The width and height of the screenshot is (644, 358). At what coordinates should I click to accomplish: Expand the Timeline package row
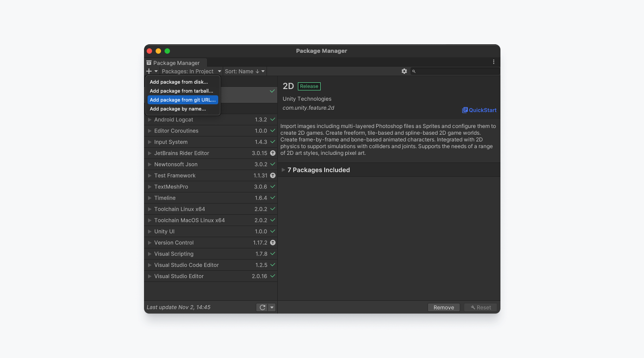pos(150,198)
